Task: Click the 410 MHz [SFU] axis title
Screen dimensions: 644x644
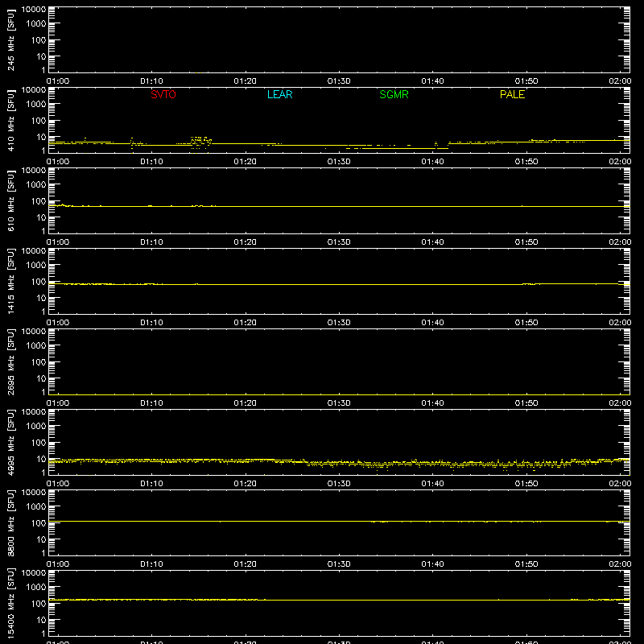Action: 10,120
